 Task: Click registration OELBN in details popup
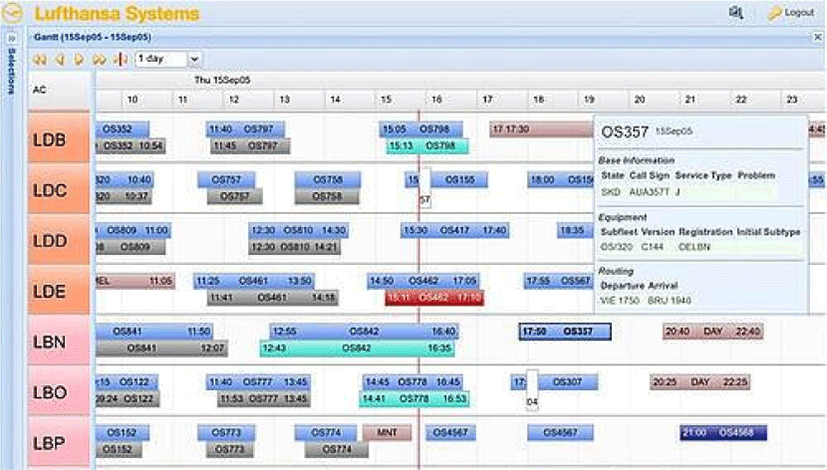click(x=694, y=247)
